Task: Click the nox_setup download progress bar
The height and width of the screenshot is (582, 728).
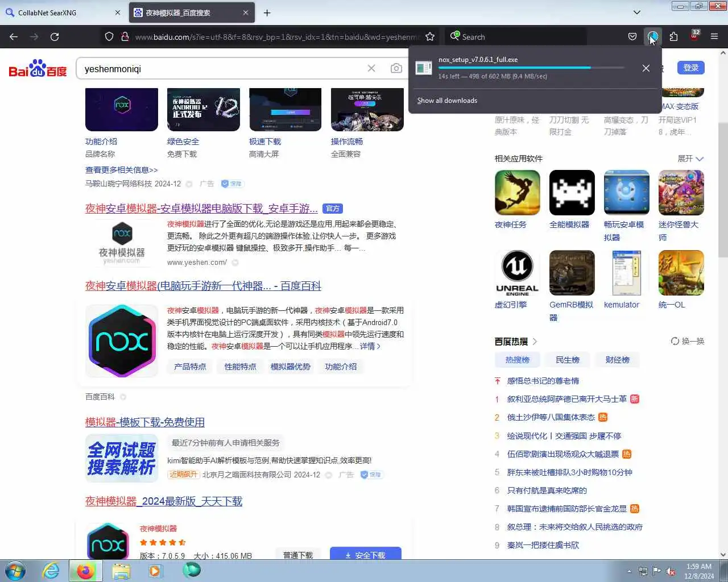Action: [531, 68]
